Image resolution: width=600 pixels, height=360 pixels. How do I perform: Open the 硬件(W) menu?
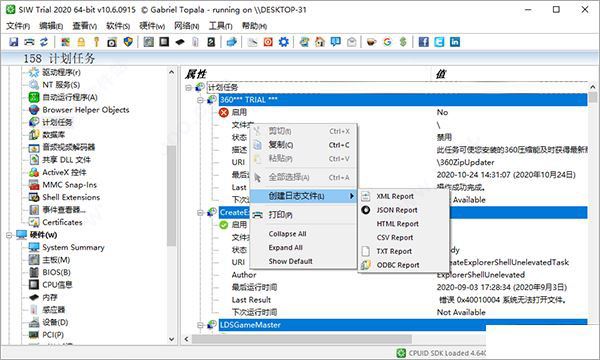point(152,26)
